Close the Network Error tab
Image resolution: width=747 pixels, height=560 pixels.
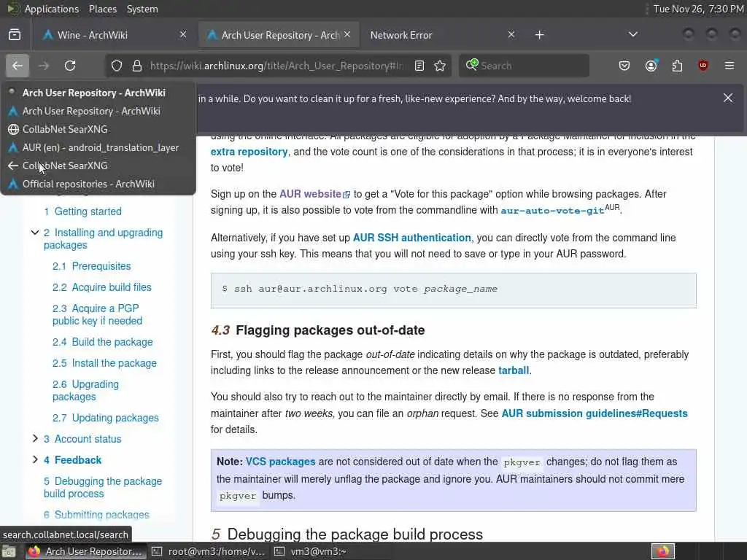pos(511,34)
